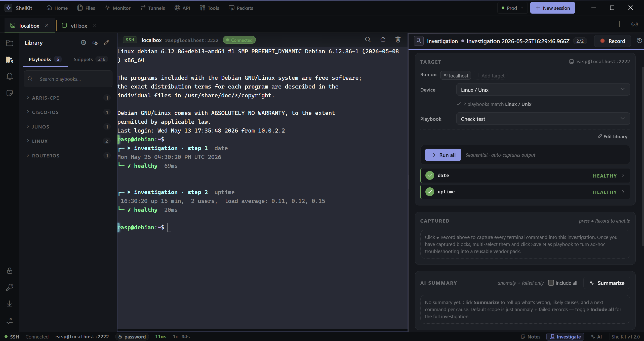644x341 pixels.
Task: Click the Summarize button
Action: (607, 283)
